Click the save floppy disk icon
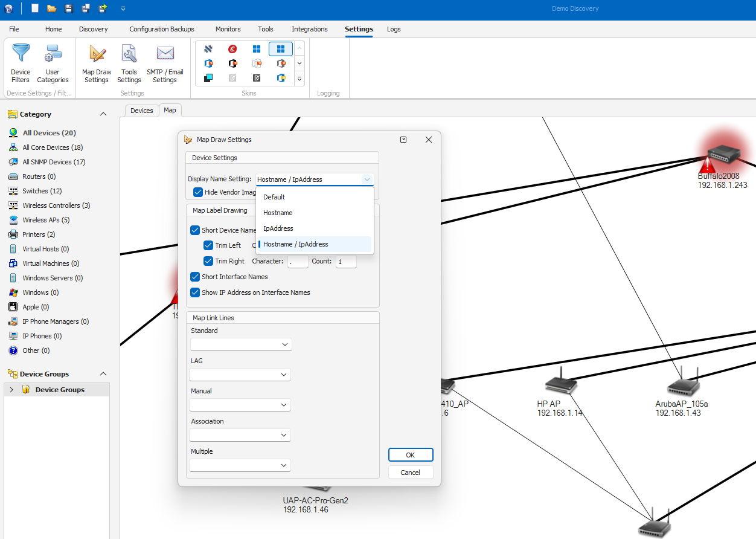 (69, 8)
